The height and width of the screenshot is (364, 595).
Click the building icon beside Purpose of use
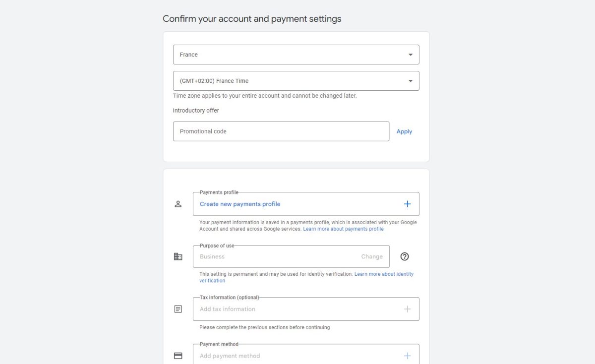tap(178, 256)
